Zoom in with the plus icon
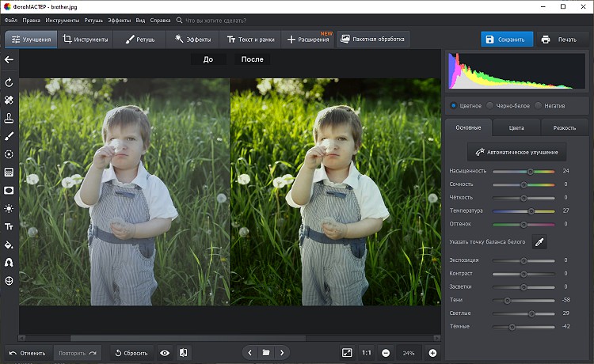The height and width of the screenshot is (364, 594). point(432,353)
